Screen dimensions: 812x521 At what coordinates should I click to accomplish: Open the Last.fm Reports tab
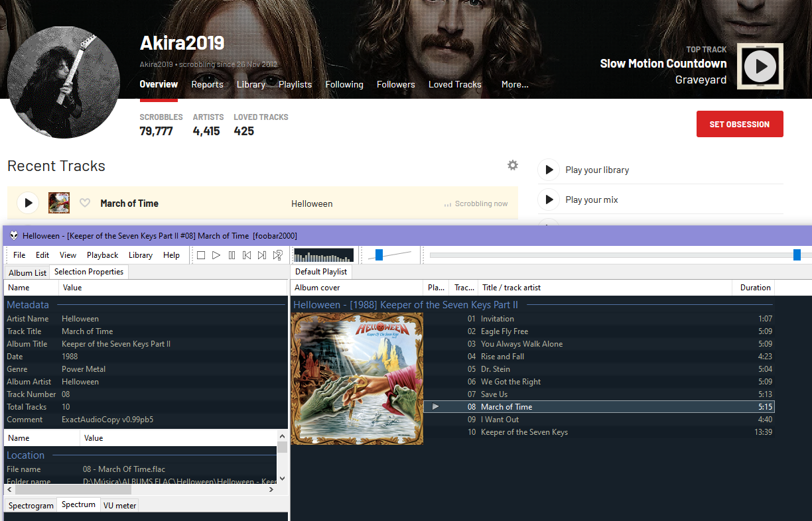207,84
